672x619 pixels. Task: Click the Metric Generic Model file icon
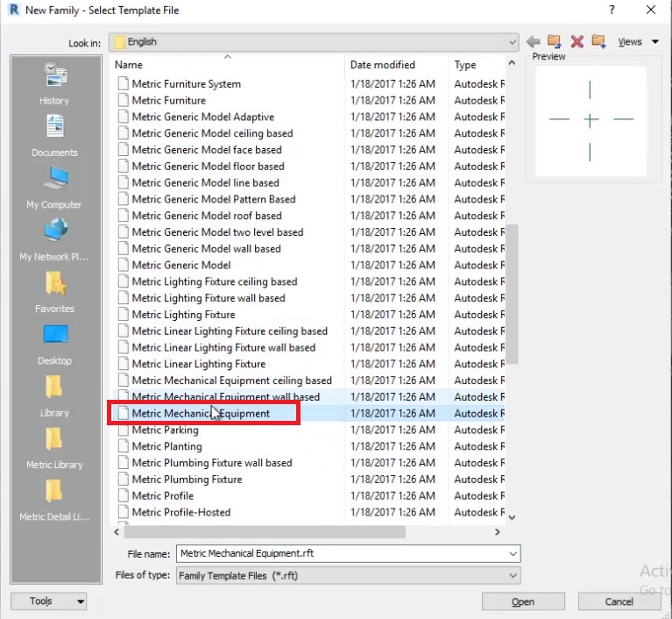click(x=124, y=265)
